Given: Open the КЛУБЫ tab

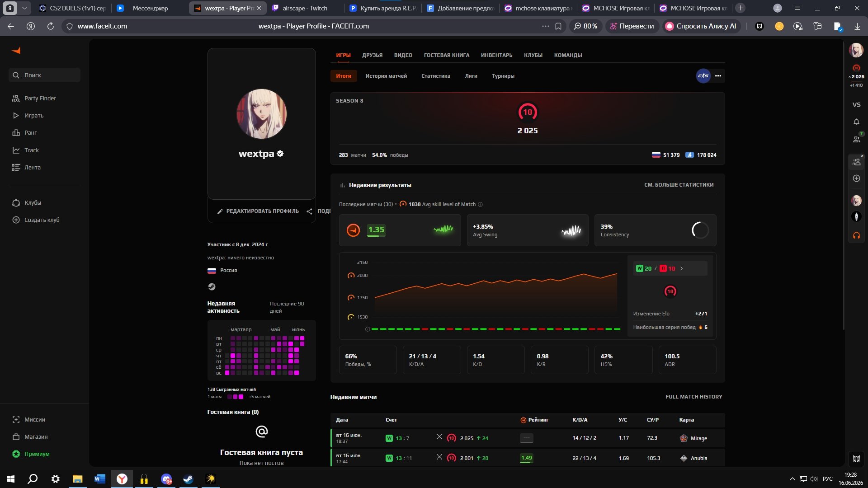Looking at the screenshot, I should tap(533, 55).
